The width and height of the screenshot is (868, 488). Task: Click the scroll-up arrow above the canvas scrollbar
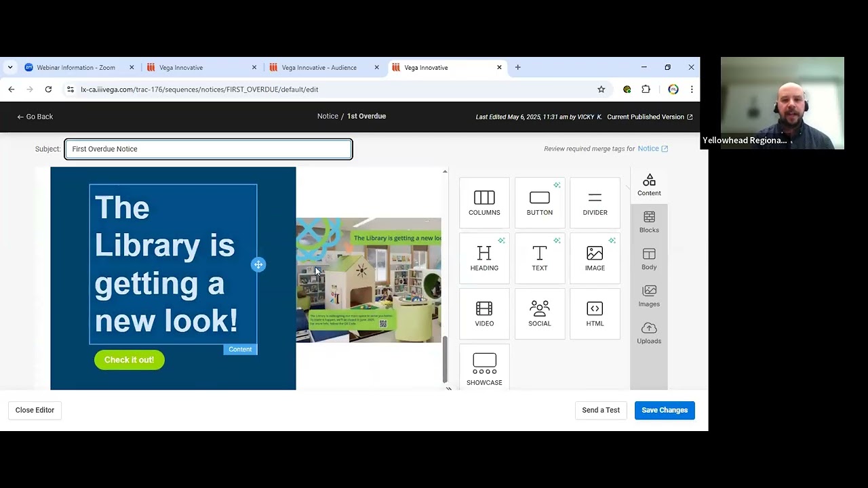(x=445, y=171)
